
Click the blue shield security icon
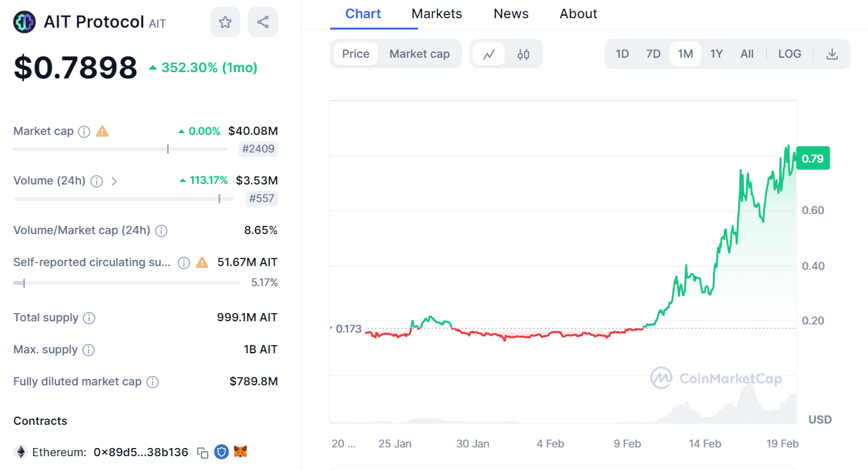[x=221, y=452]
